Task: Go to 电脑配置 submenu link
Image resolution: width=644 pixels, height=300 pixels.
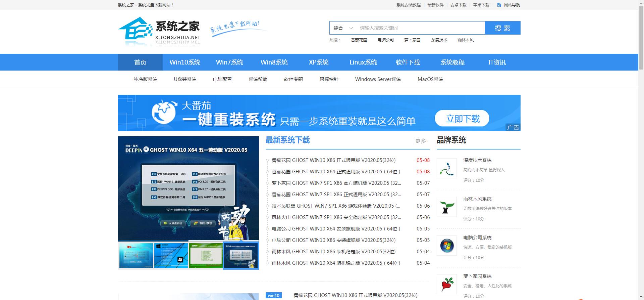Action: click(x=222, y=79)
